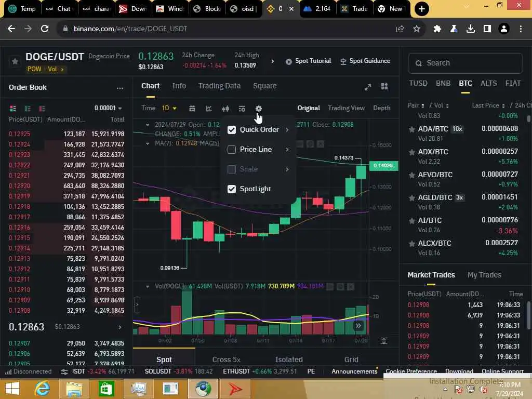The width and height of the screenshot is (532, 399).
Task: Star the AEVO/BTC pair
Action: (412, 175)
